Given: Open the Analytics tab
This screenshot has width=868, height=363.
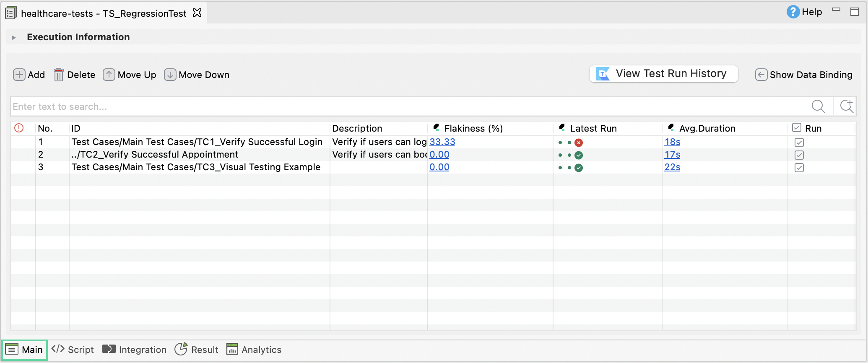Looking at the screenshot, I should pos(254,350).
